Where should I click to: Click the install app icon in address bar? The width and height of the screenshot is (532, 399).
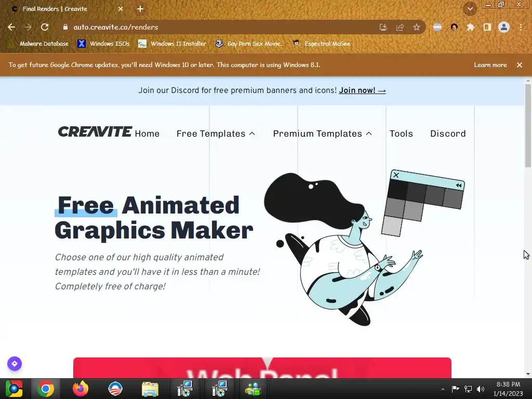[383, 27]
